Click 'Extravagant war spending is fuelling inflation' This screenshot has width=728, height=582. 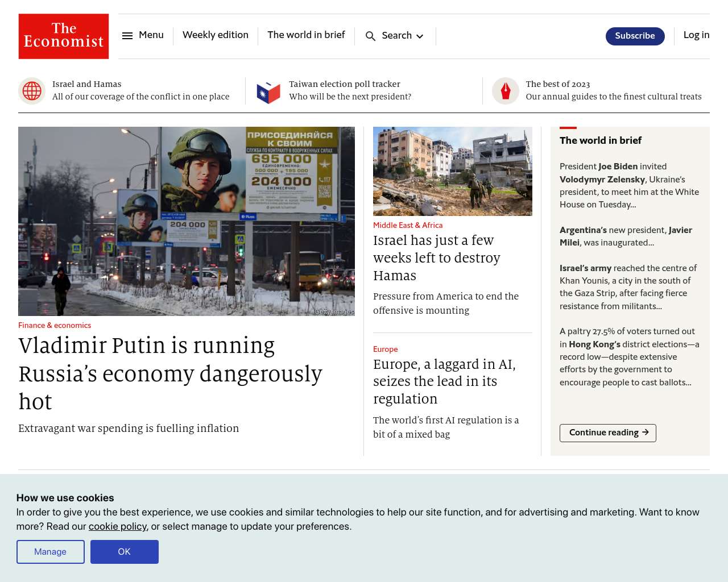pos(129,428)
